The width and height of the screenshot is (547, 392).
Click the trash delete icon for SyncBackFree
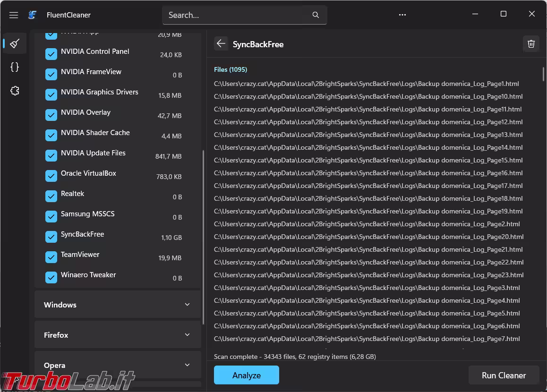531,44
